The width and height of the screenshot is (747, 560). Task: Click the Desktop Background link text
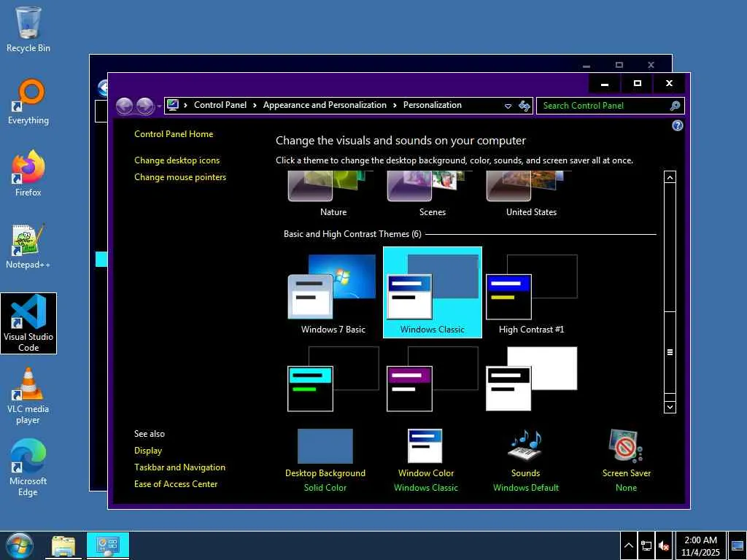325,473
